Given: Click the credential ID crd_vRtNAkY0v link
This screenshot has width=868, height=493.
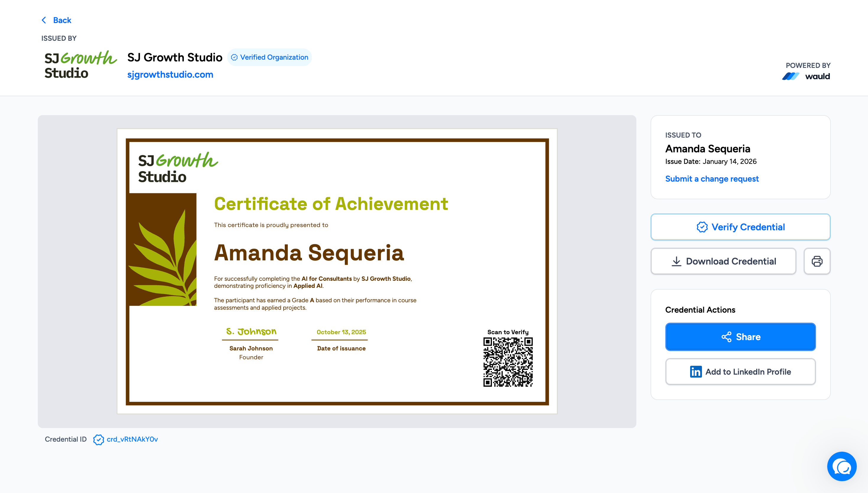Looking at the screenshot, I should 132,439.
